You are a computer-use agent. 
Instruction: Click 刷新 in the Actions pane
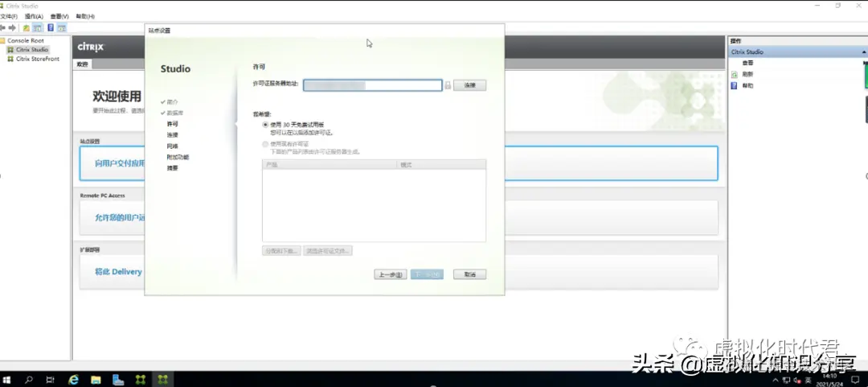(748, 74)
